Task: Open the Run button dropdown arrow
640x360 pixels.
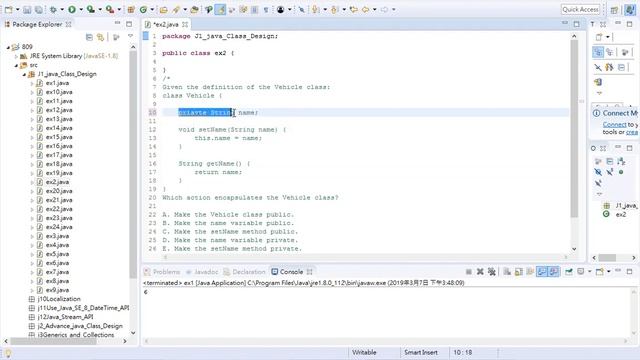Action: pyautogui.click(x=81, y=9)
